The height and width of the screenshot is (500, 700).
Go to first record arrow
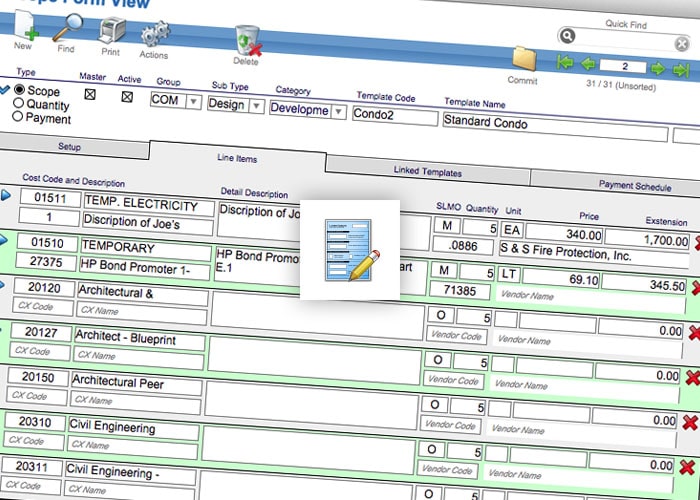[x=565, y=62]
